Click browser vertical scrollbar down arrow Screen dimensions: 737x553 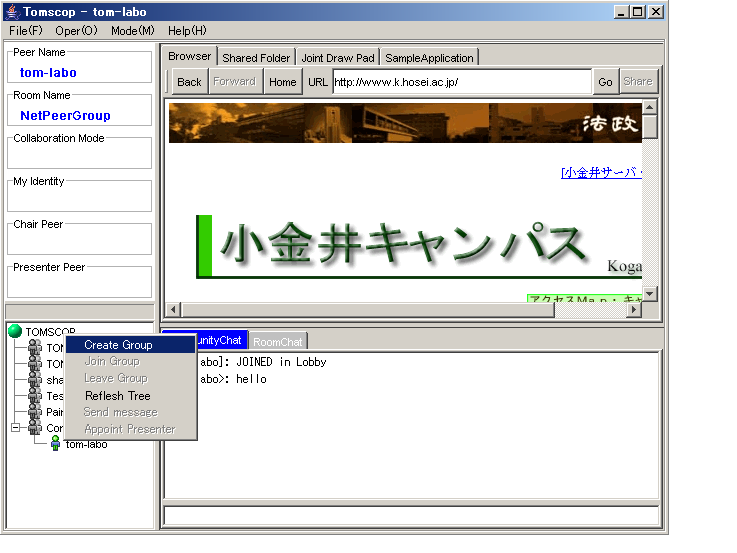(x=649, y=294)
